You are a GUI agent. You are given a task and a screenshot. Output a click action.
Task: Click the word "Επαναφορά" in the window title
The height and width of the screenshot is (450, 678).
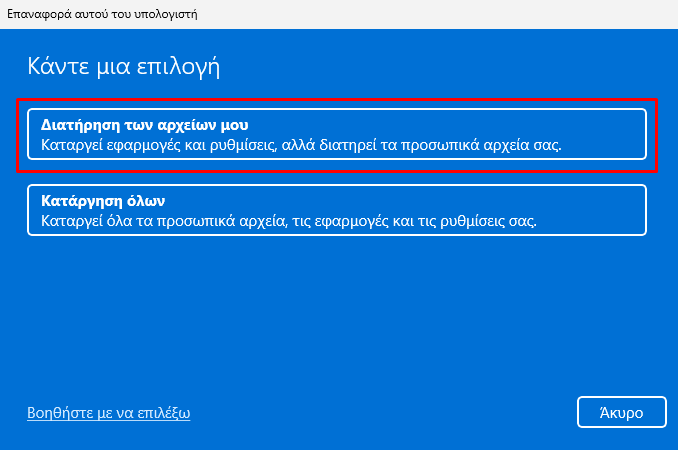[x=39, y=14]
